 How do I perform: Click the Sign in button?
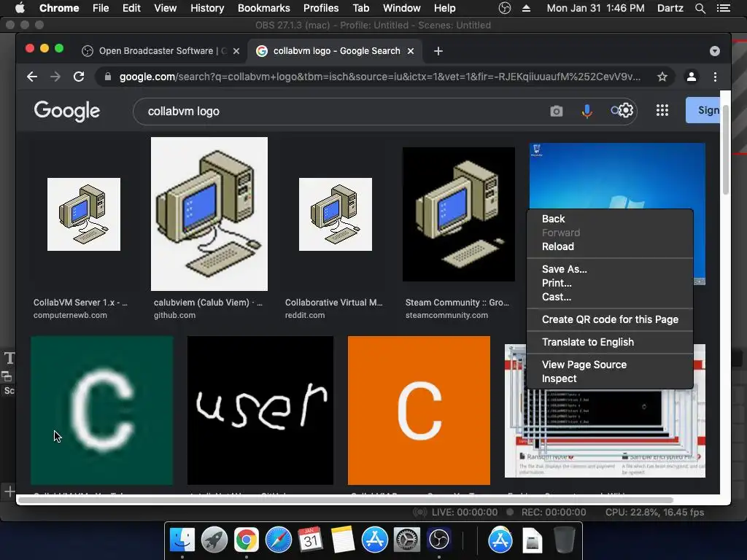703,110
